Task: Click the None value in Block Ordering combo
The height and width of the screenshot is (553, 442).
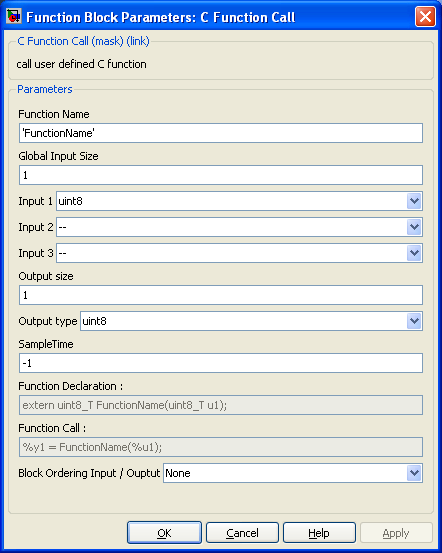Action: pyautogui.click(x=178, y=473)
